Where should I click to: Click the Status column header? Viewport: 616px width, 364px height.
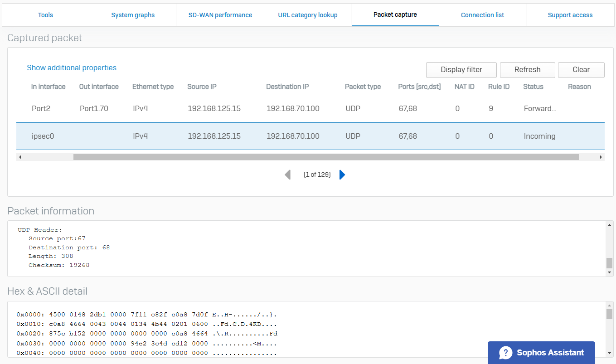pyautogui.click(x=533, y=87)
